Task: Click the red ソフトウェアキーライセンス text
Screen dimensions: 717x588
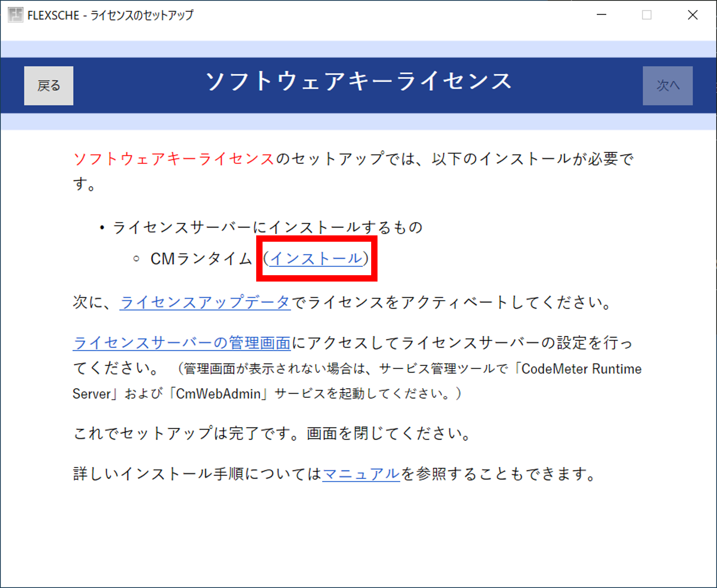Action: [174, 159]
